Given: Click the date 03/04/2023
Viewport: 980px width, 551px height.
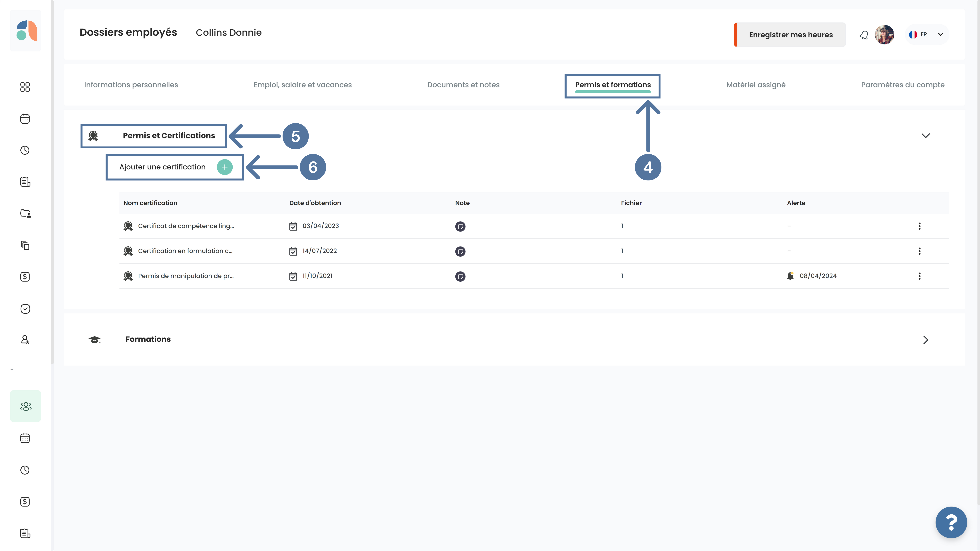Looking at the screenshot, I should click(321, 226).
